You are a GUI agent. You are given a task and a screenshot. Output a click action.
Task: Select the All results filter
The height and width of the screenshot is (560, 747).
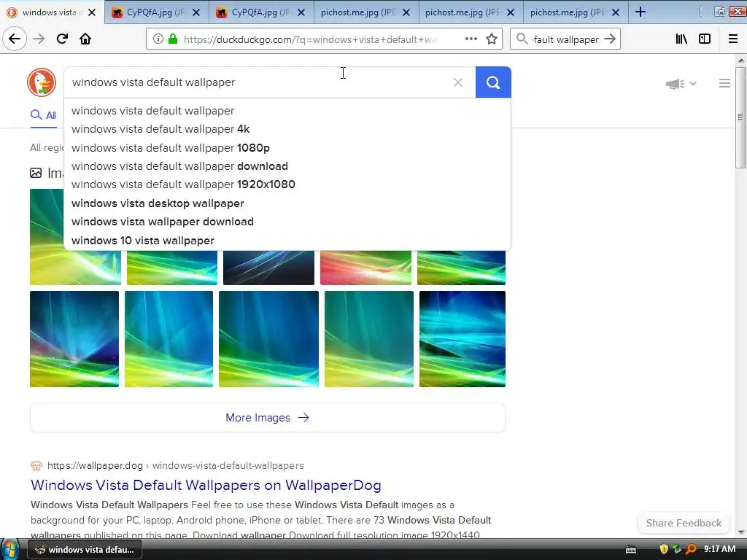(x=43, y=114)
